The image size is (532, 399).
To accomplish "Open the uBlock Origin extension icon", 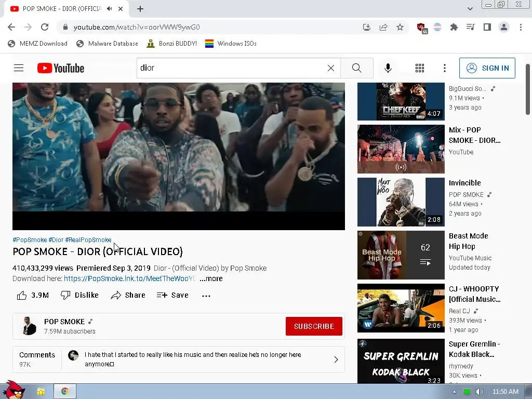I will [x=422, y=28].
